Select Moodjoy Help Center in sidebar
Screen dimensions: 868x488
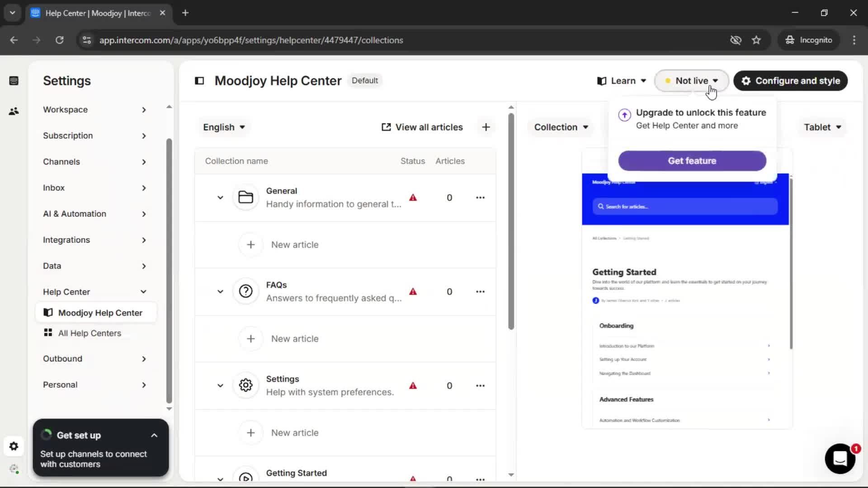(96, 313)
